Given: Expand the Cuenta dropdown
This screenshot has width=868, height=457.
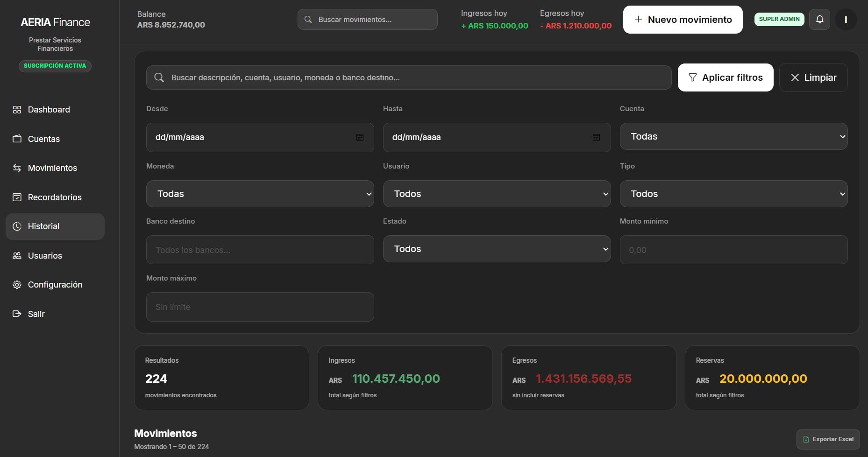Looking at the screenshot, I should click(733, 136).
